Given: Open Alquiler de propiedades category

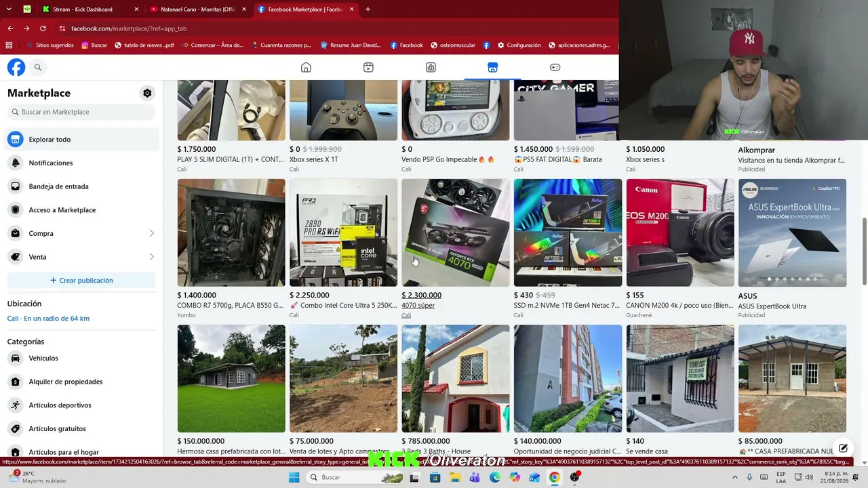Looking at the screenshot, I should pos(81,382).
